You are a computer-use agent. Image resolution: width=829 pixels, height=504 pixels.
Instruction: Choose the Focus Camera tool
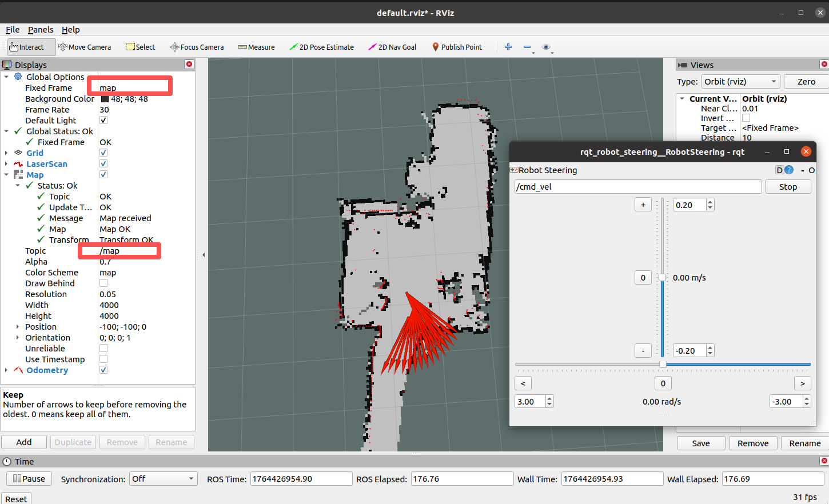point(197,47)
